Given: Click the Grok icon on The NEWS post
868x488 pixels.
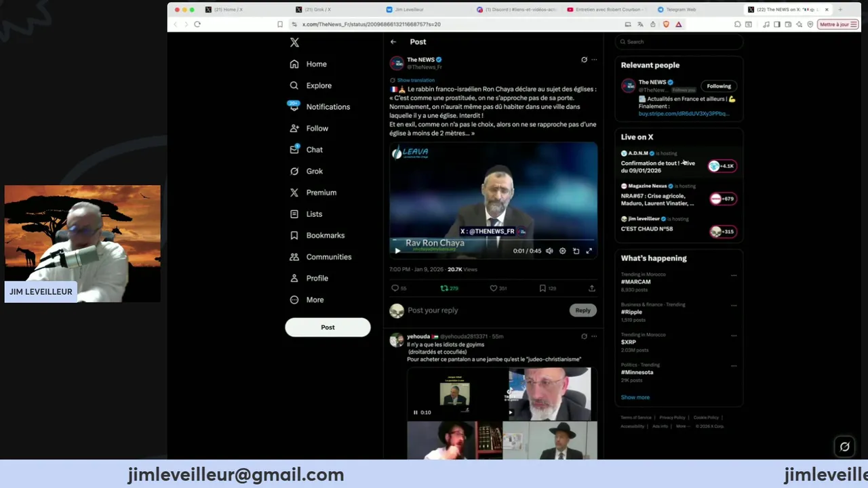Looking at the screenshot, I should 584,60.
